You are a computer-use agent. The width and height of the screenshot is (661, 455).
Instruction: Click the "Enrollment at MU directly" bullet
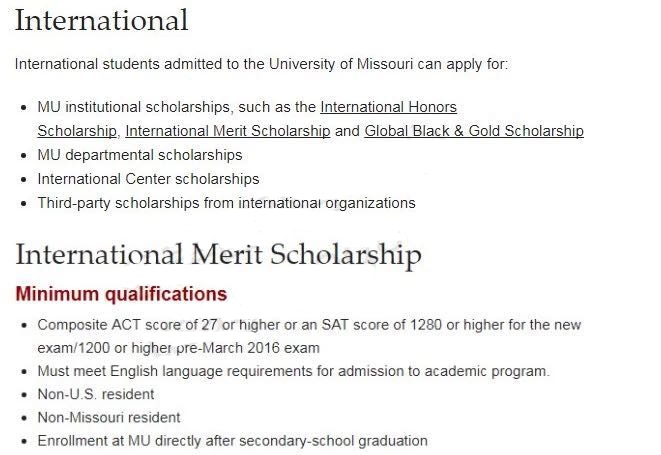[x=232, y=440]
